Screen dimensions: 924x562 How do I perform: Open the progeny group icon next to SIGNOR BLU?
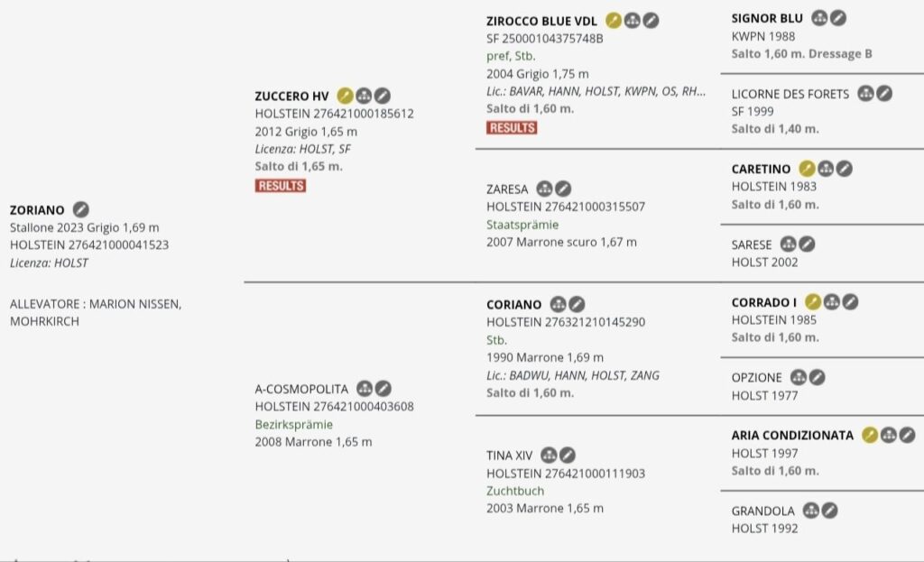point(819,18)
